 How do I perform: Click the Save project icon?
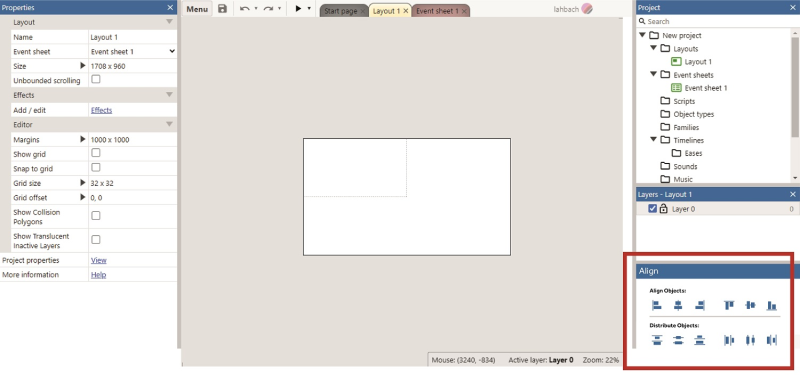pos(222,9)
